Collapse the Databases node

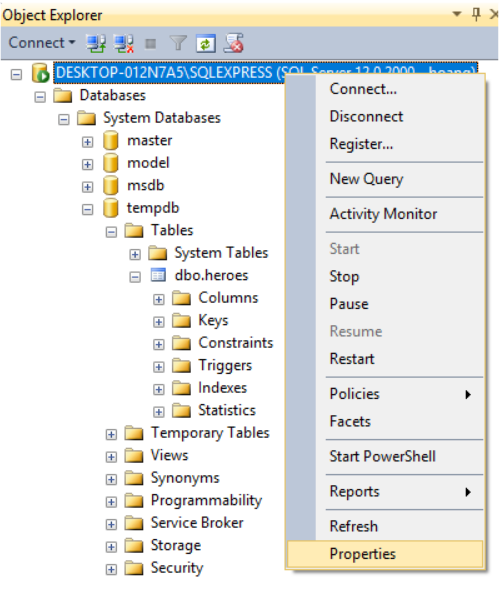pos(40,97)
